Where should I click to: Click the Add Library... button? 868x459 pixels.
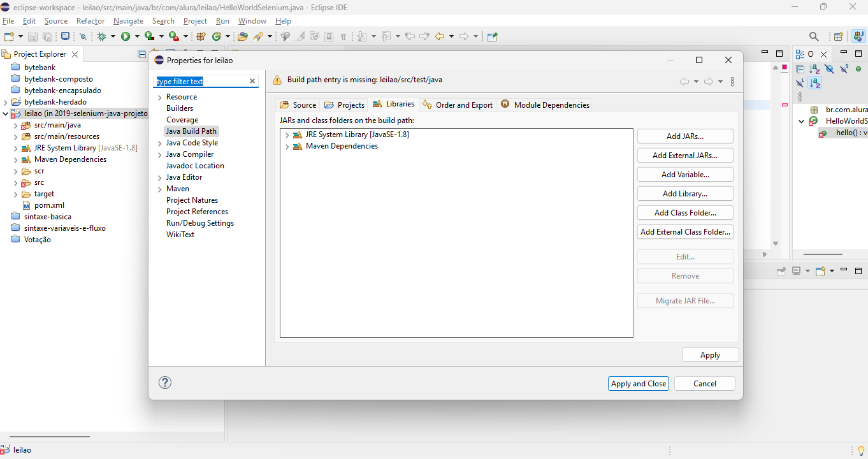coord(685,193)
